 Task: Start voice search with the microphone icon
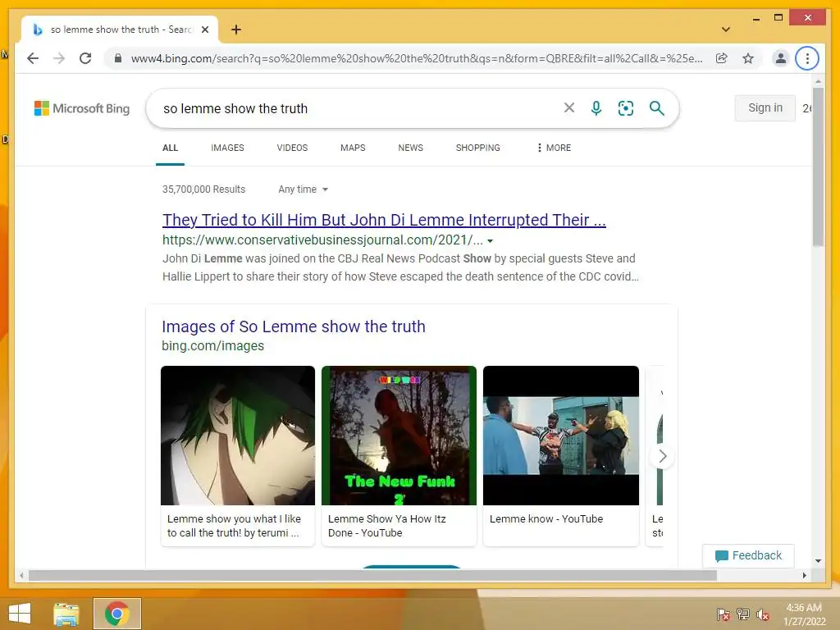click(x=596, y=108)
